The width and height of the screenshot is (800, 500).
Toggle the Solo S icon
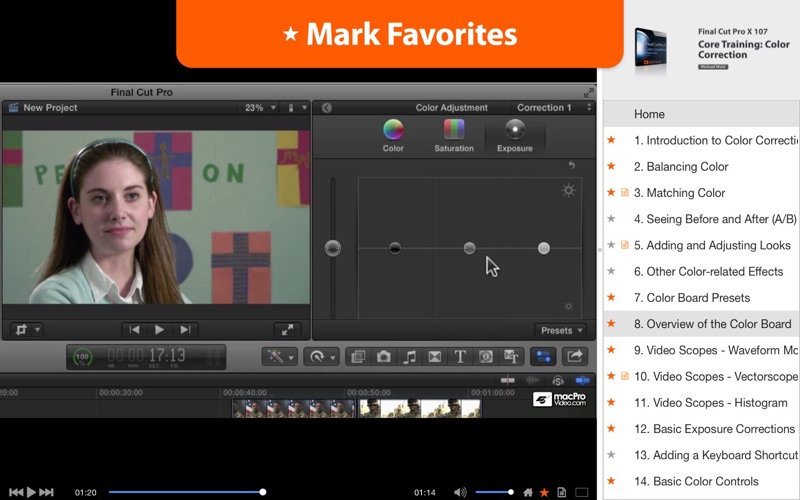point(558,381)
